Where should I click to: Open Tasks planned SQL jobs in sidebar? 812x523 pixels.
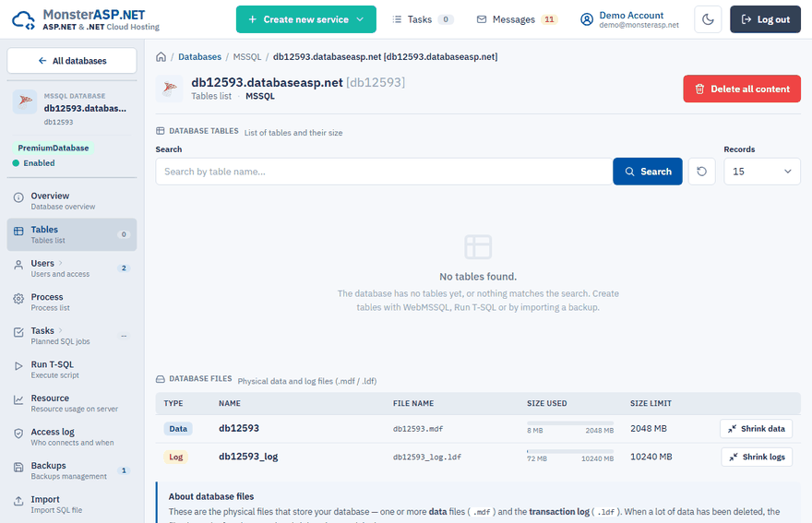pyautogui.click(x=72, y=336)
